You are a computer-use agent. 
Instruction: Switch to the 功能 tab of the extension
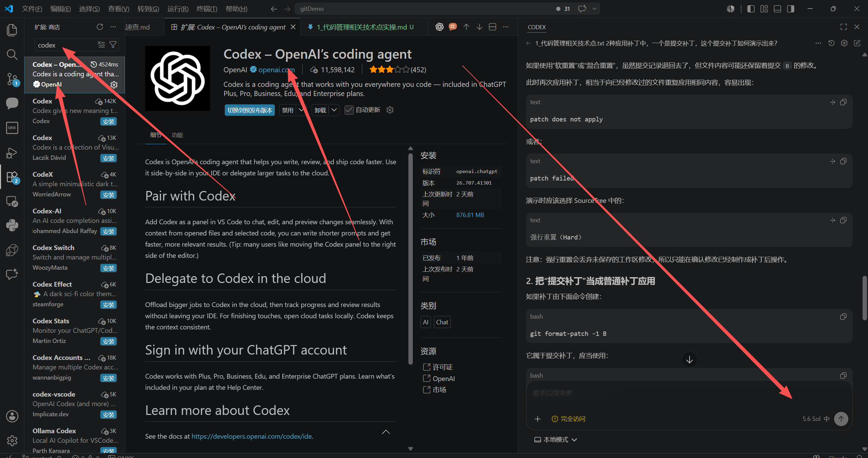(x=177, y=135)
